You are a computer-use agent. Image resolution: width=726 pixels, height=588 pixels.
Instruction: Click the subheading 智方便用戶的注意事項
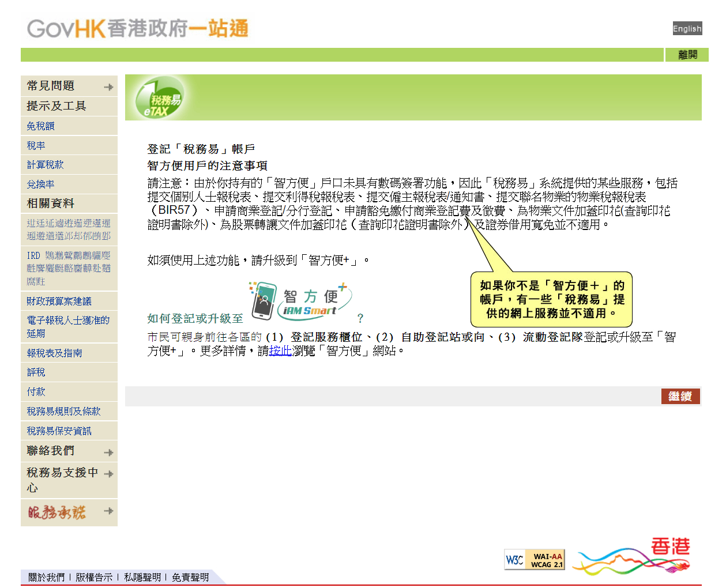click(x=208, y=165)
